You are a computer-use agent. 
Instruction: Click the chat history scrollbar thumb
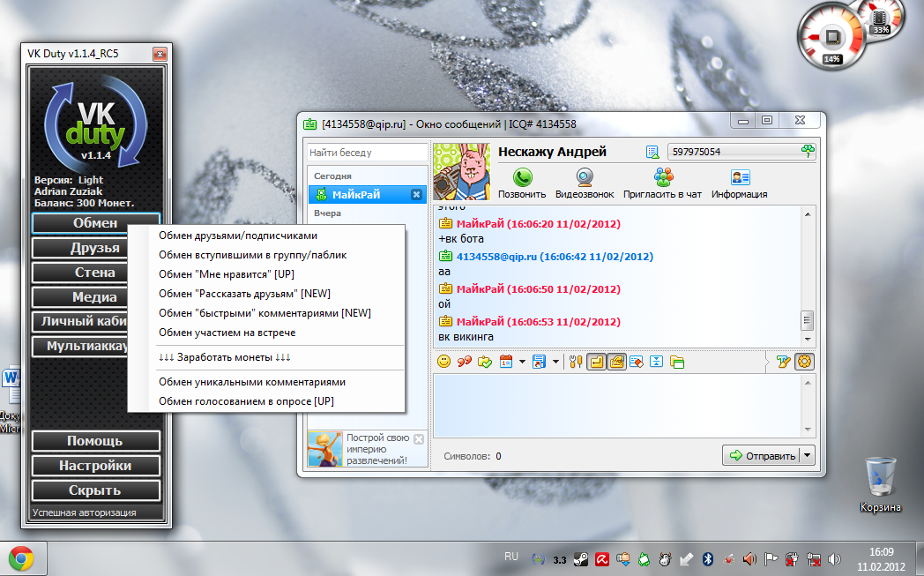pos(807,321)
